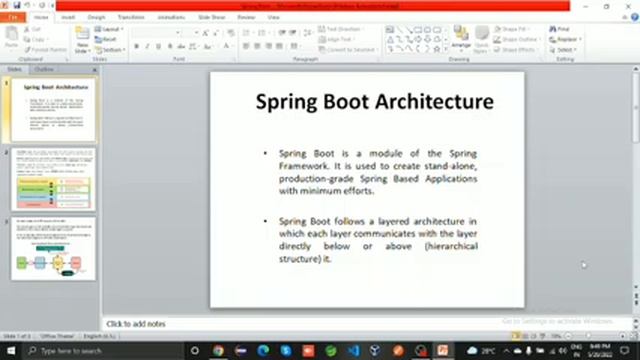Click the Cut button
Viewport: 640px width, 360px height.
33,29
